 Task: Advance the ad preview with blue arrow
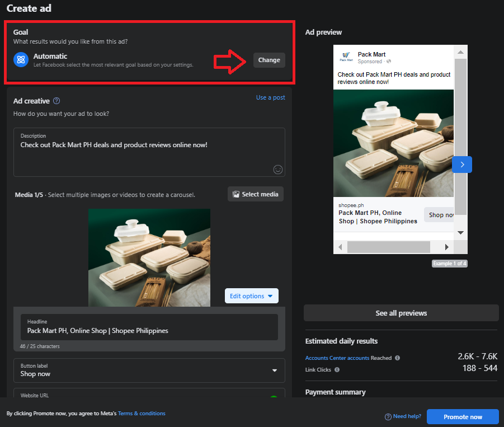(x=462, y=165)
